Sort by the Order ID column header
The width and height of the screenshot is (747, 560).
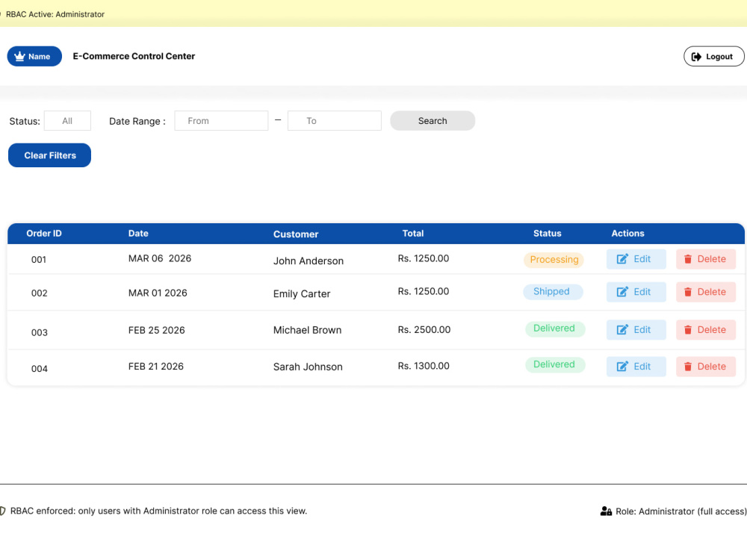(x=44, y=233)
